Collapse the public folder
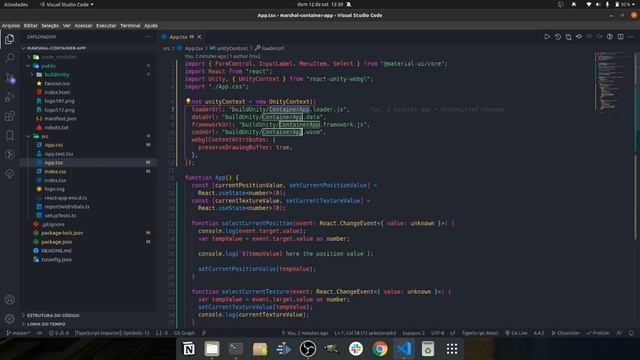This screenshot has width=640, height=360. tap(88, 66)
